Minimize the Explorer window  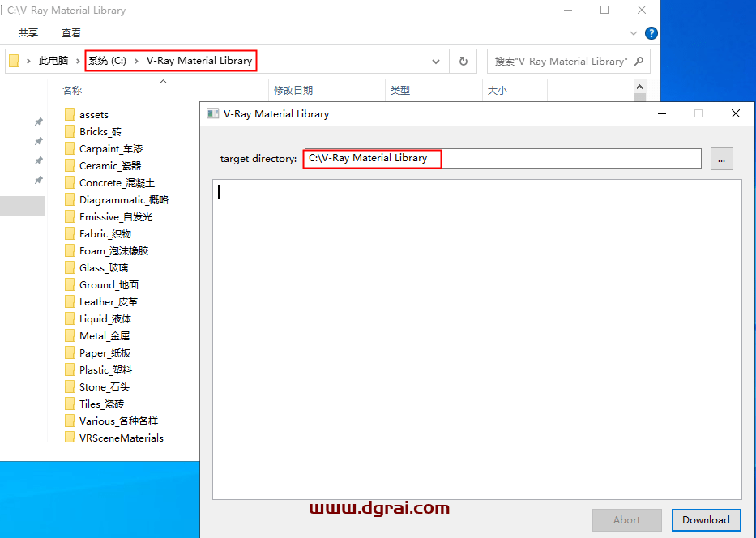568,10
